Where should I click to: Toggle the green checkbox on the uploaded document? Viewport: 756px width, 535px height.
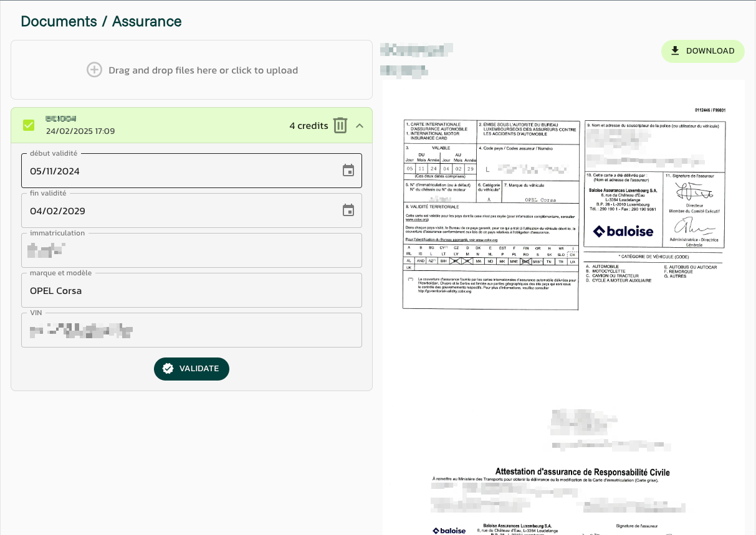29,125
